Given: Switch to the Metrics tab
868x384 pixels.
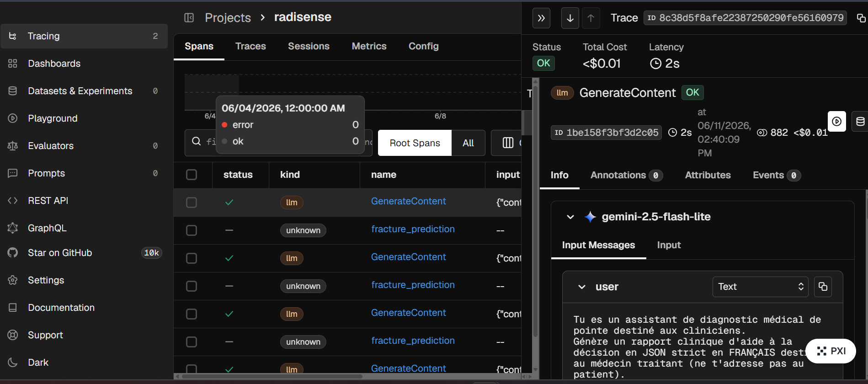Looking at the screenshot, I should pos(369,46).
